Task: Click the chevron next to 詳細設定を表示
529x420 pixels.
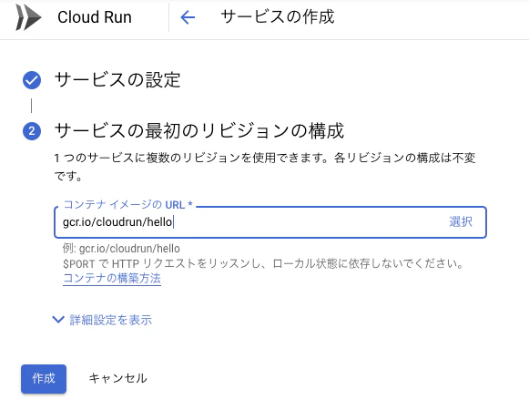Action: pos(58,320)
